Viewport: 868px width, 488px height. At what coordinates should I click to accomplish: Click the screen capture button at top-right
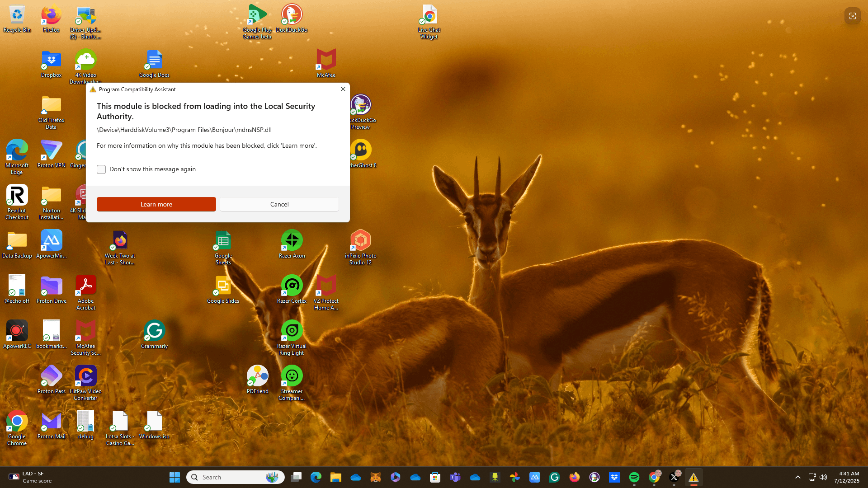(x=852, y=16)
